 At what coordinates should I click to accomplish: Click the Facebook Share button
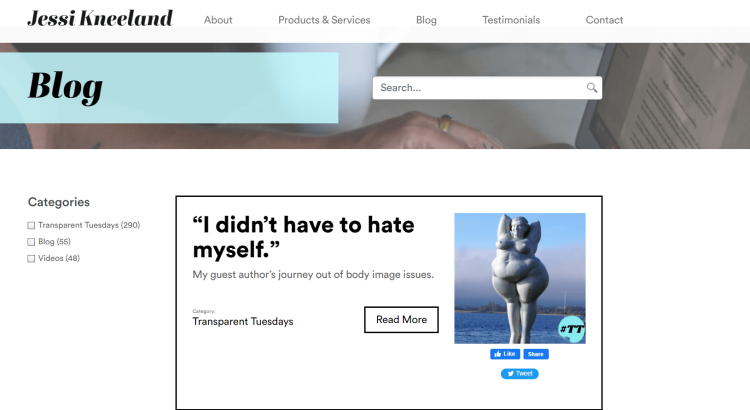pyautogui.click(x=536, y=354)
